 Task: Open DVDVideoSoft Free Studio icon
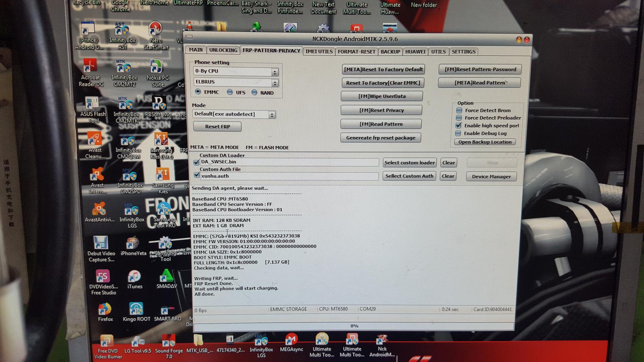[103, 282]
